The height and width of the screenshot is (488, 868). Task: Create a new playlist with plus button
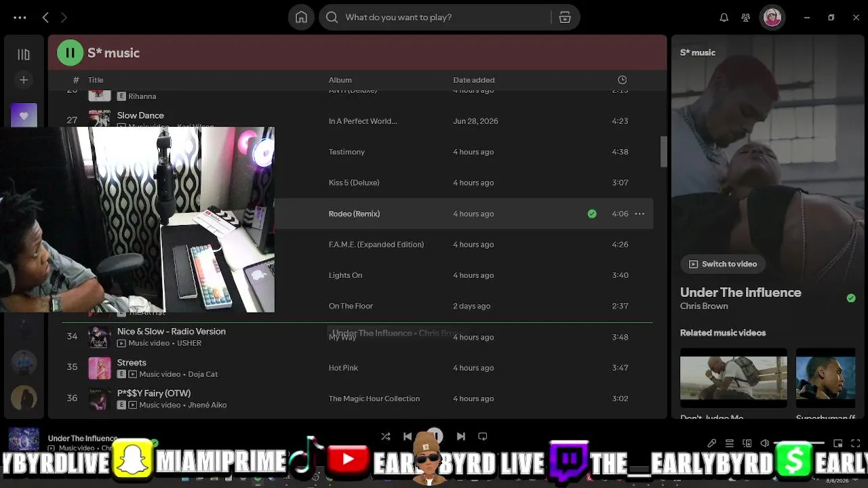pyautogui.click(x=24, y=80)
